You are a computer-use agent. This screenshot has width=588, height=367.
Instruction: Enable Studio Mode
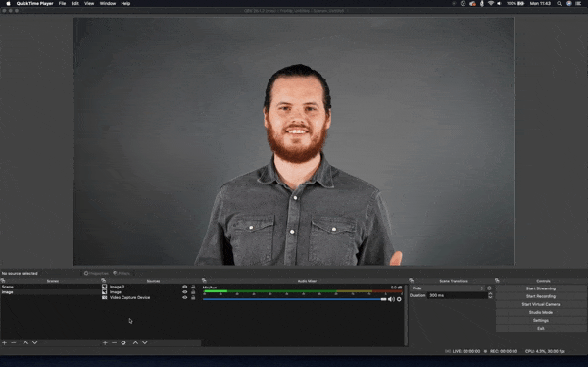(541, 312)
